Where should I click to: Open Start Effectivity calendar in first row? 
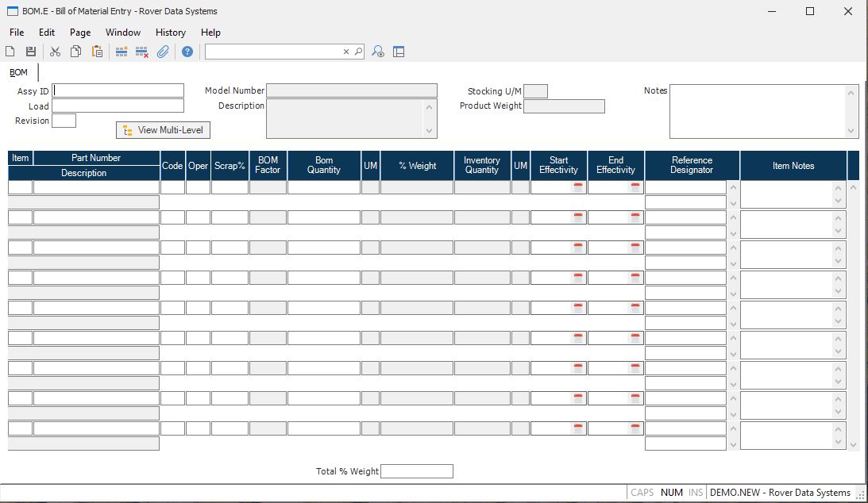[578, 188]
